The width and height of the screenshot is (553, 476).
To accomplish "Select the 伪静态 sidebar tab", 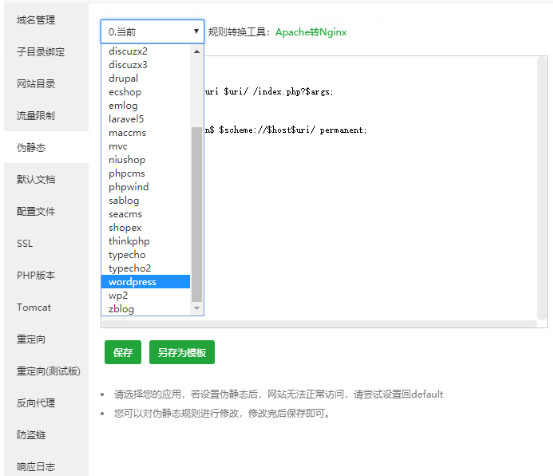I will (x=46, y=147).
